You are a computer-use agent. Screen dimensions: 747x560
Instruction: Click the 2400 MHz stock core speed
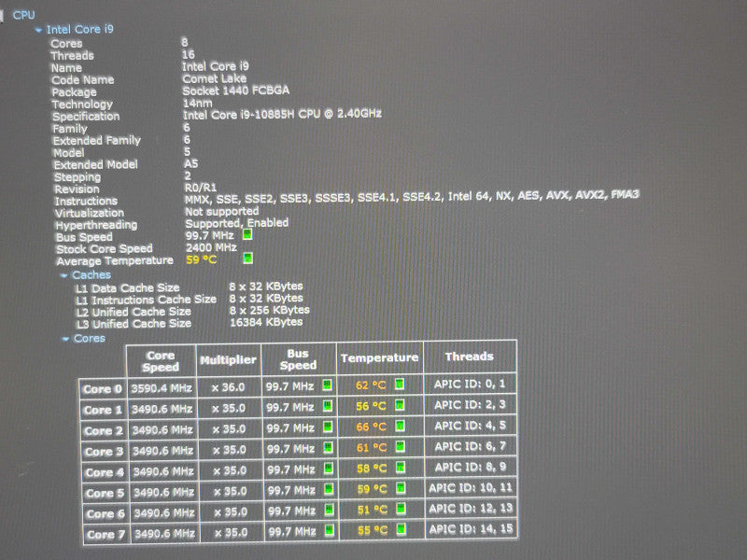211,247
